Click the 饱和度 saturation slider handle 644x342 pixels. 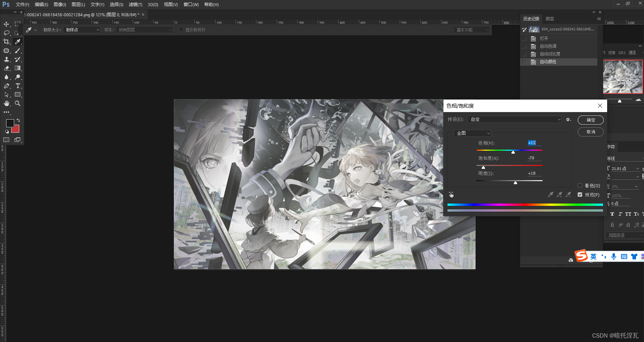click(x=483, y=167)
